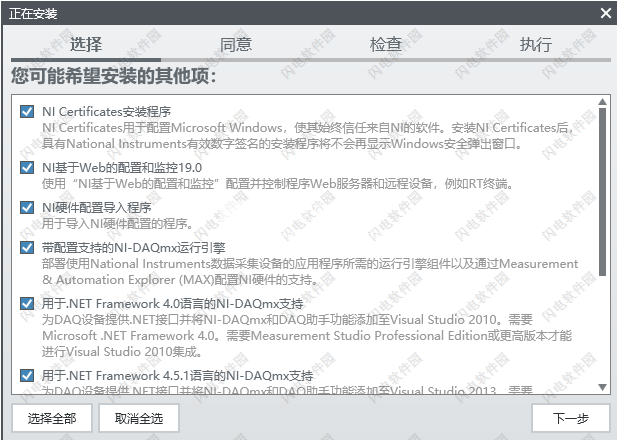Click the NI基于Web的配置和监控19.0 title

pyautogui.click(x=122, y=168)
